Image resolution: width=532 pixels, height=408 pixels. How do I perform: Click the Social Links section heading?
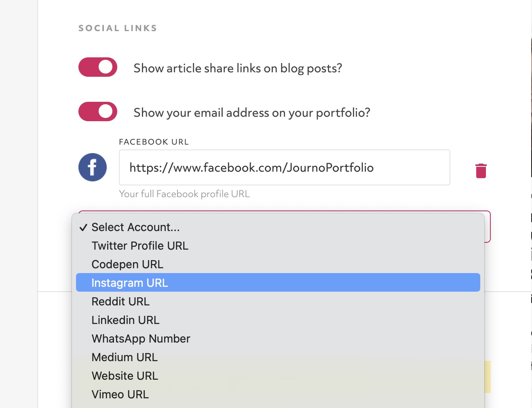pos(118,28)
